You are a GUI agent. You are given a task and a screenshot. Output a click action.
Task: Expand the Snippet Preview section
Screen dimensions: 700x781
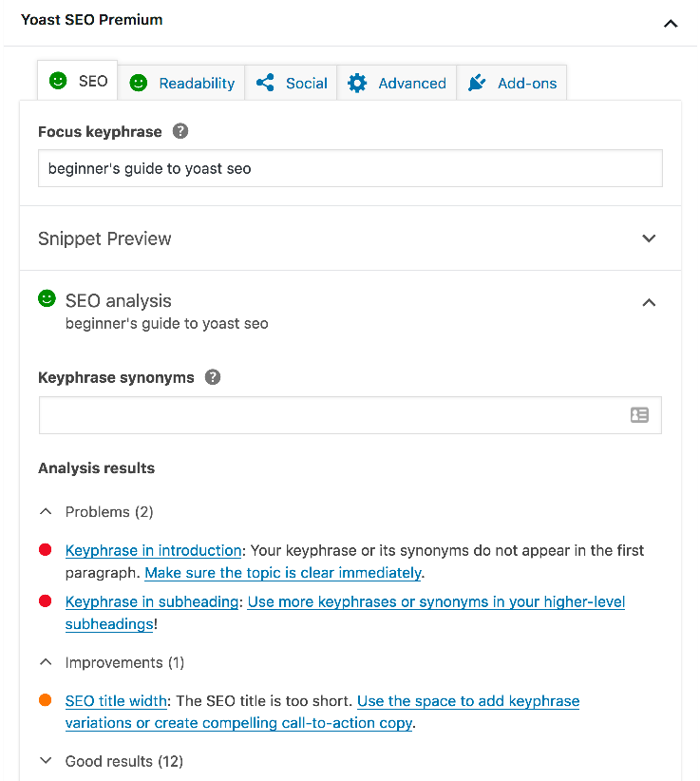[x=649, y=238]
